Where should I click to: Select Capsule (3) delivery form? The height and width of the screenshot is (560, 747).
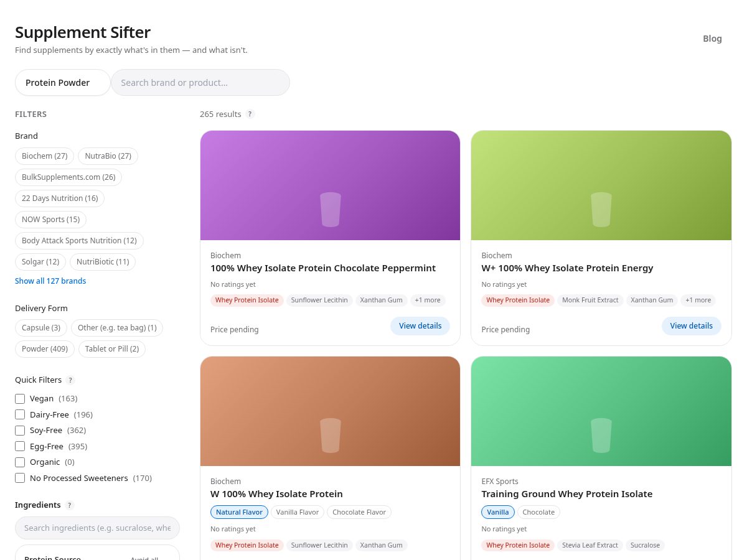coord(41,328)
